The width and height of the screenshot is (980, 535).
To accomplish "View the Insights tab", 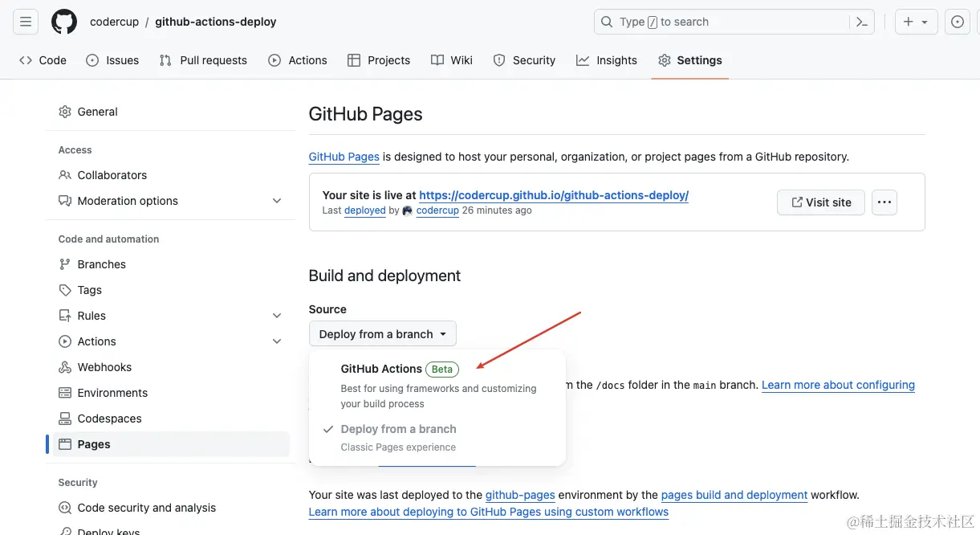I will [x=607, y=60].
